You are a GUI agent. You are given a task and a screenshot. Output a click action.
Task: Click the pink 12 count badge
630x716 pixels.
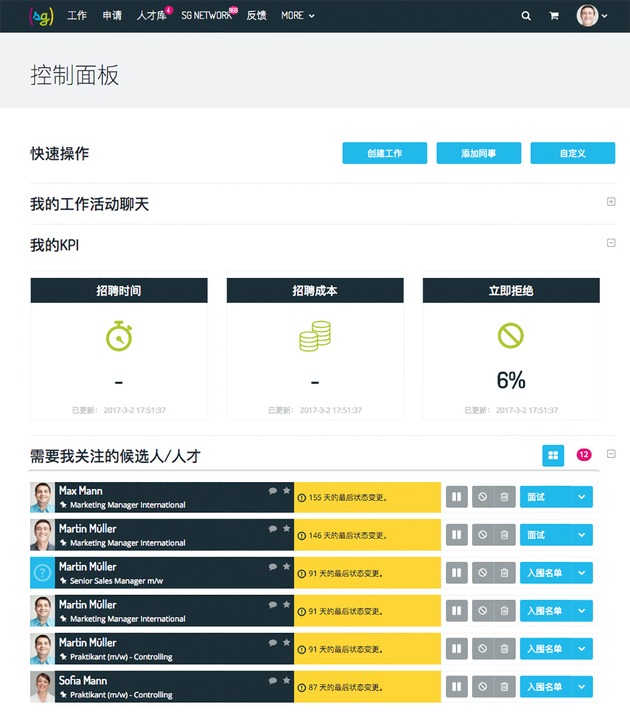coord(584,455)
